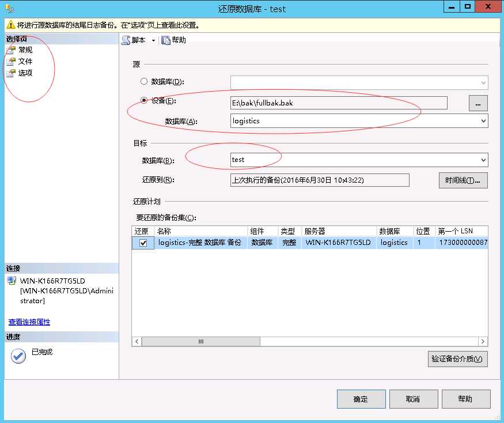Expand the target 数据库(B) test dropdown
504x423 pixels.
(x=483, y=160)
